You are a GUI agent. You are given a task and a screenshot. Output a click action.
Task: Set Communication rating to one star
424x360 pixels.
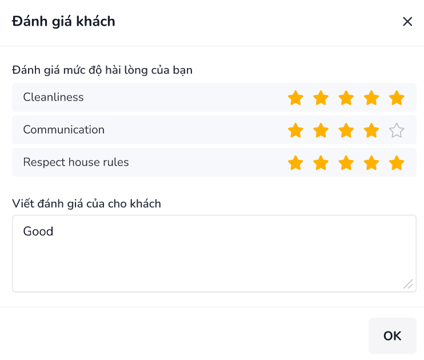(296, 130)
